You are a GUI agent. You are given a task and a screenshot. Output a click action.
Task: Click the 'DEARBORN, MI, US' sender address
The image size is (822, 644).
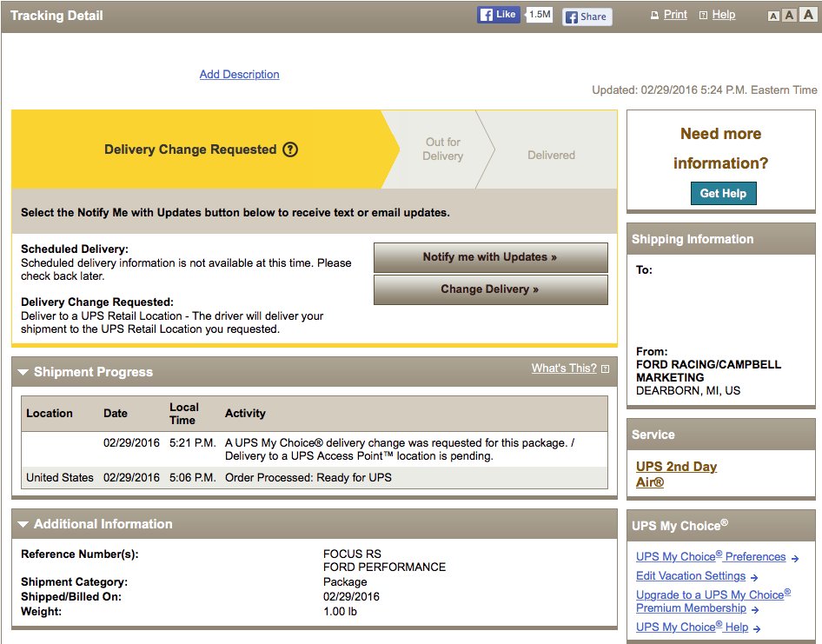(x=688, y=391)
